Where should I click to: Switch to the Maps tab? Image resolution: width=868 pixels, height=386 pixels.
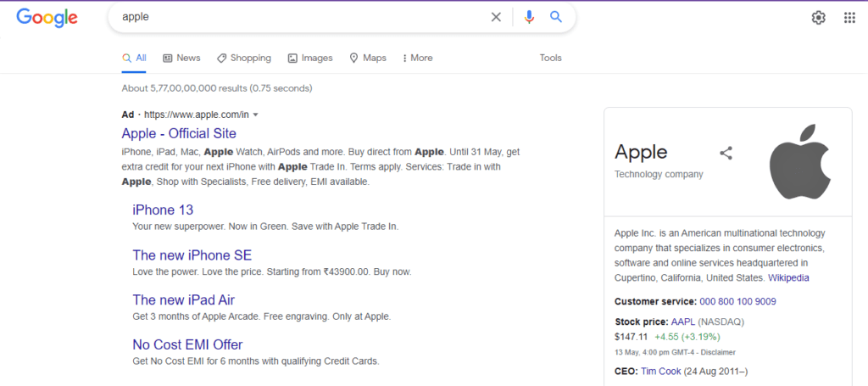coord(368,58)
